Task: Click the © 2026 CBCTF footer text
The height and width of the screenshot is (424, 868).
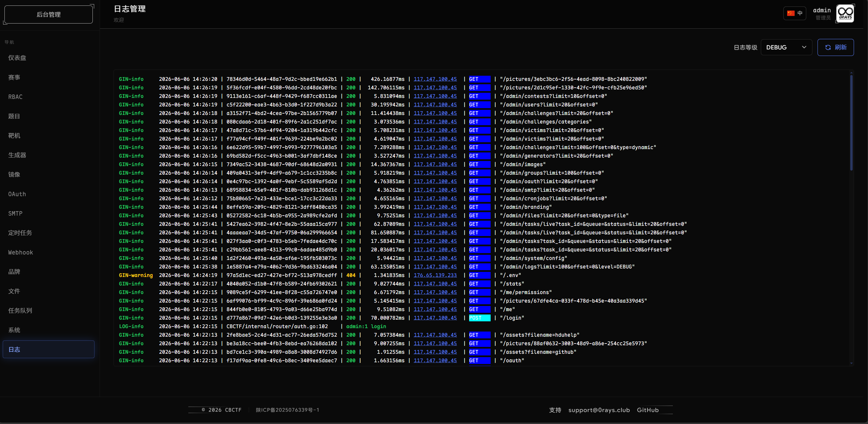Action: pyautogui.click(x=221, y=410)
